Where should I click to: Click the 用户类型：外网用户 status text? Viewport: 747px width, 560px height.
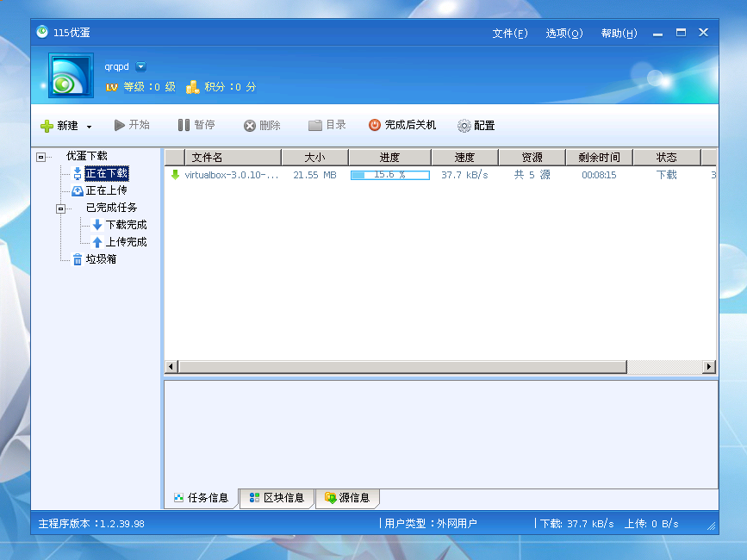(431, 524)
